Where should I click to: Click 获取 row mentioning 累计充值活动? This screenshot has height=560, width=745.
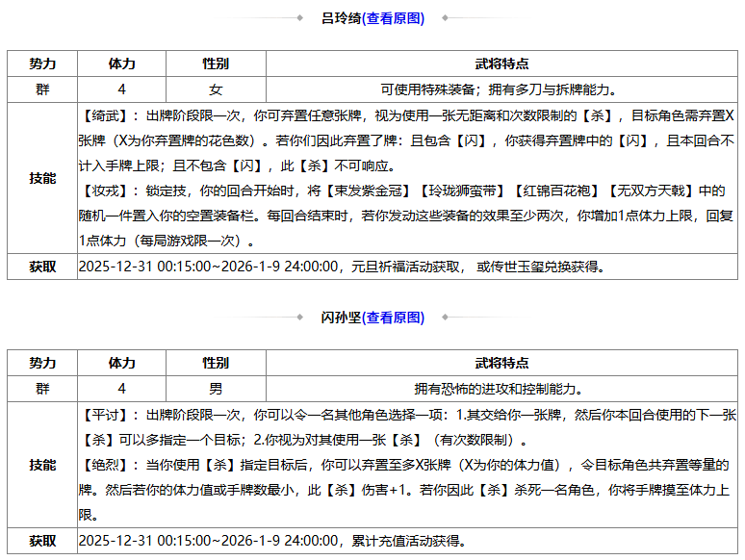372,541
